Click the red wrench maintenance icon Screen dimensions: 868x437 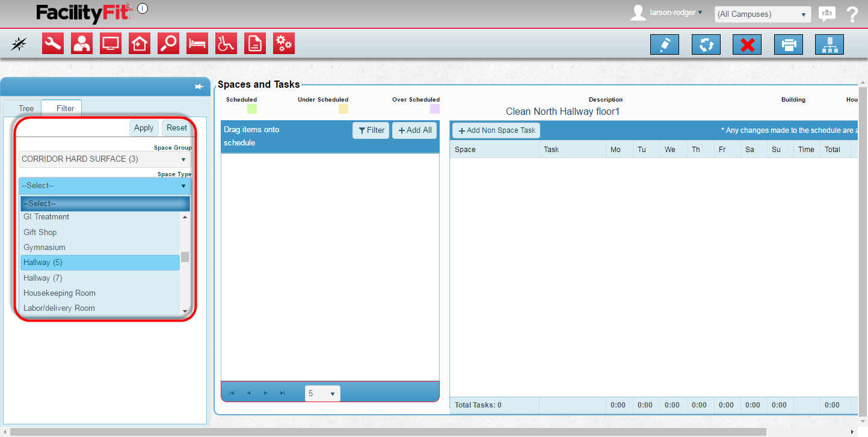(x=53, y=44)
